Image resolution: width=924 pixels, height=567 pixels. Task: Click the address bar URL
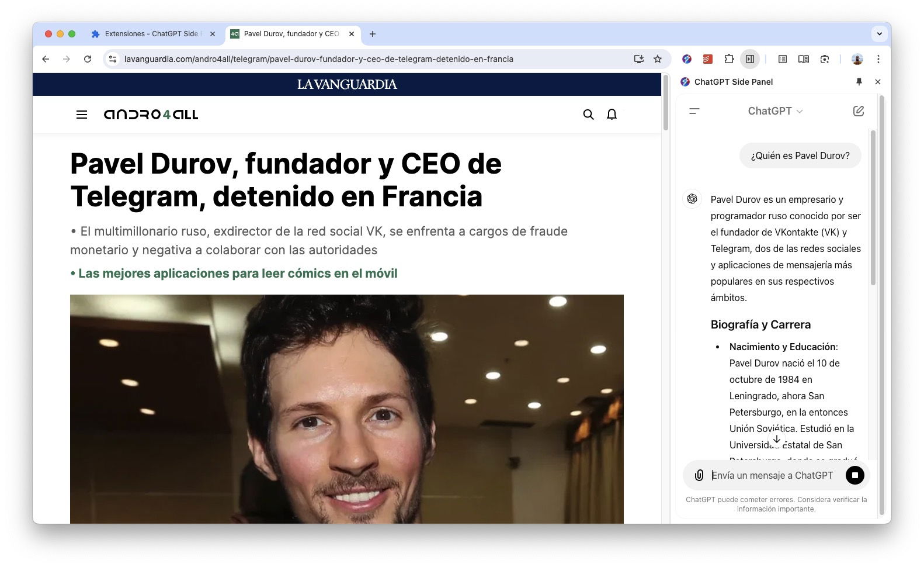point(319,59)
